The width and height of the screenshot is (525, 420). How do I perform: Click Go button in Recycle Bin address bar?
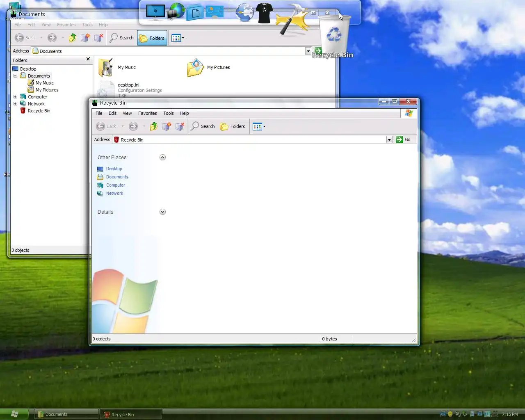(403, 139)
